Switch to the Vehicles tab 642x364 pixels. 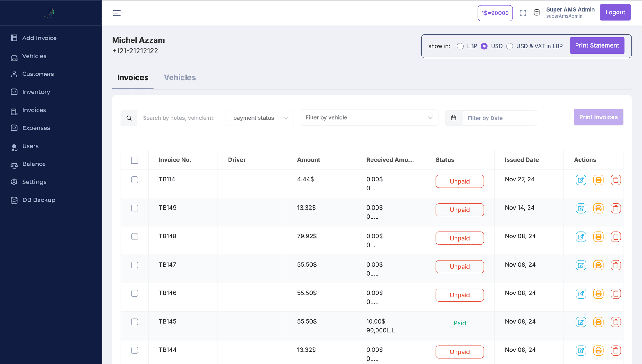(x=179, y=77)
